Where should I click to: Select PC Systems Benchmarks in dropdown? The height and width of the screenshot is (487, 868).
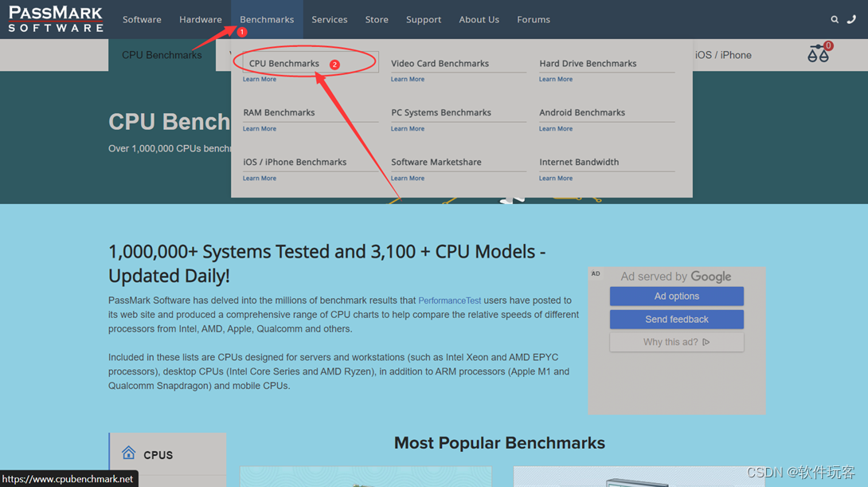[441, 112]
